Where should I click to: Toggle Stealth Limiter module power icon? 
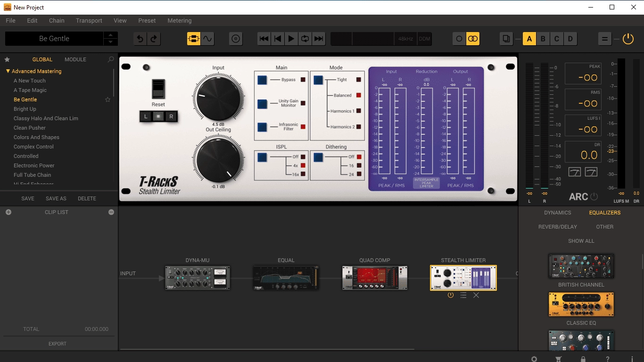(x=451, y=295)
